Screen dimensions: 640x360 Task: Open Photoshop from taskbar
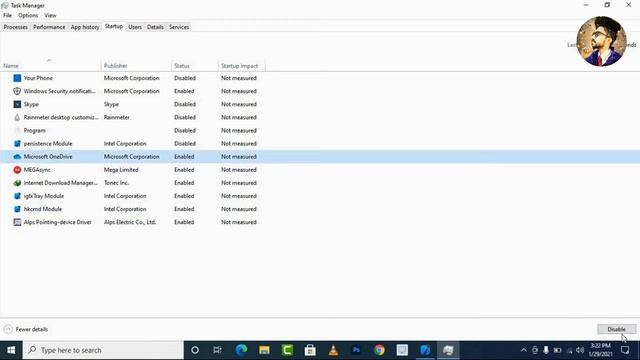click(x=356, y=350)
